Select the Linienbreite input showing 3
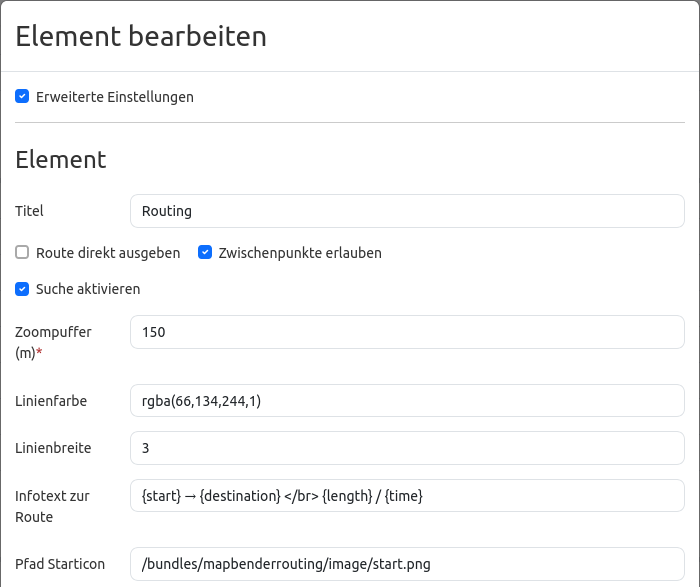This screenshot has width=700, height=587. 407,448
